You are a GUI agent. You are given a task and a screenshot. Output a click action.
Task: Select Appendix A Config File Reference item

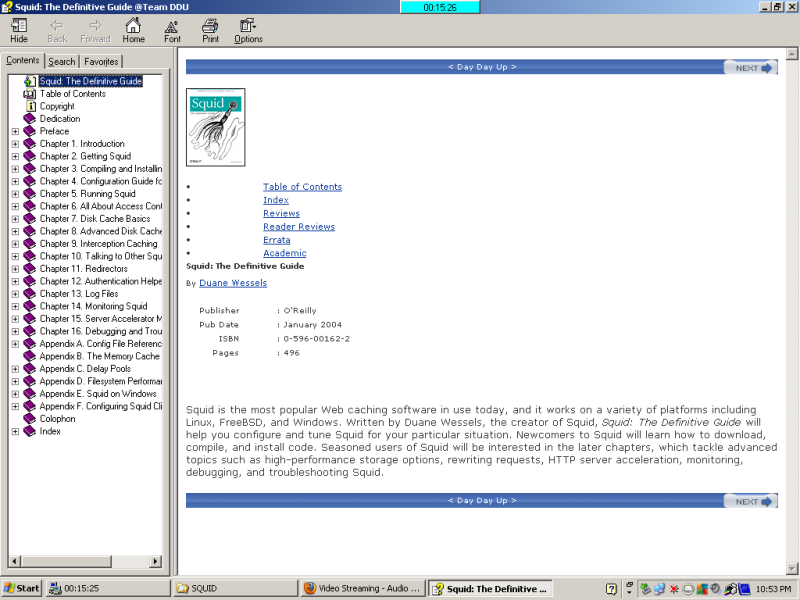pyautogui.click(x=101, y=344)
